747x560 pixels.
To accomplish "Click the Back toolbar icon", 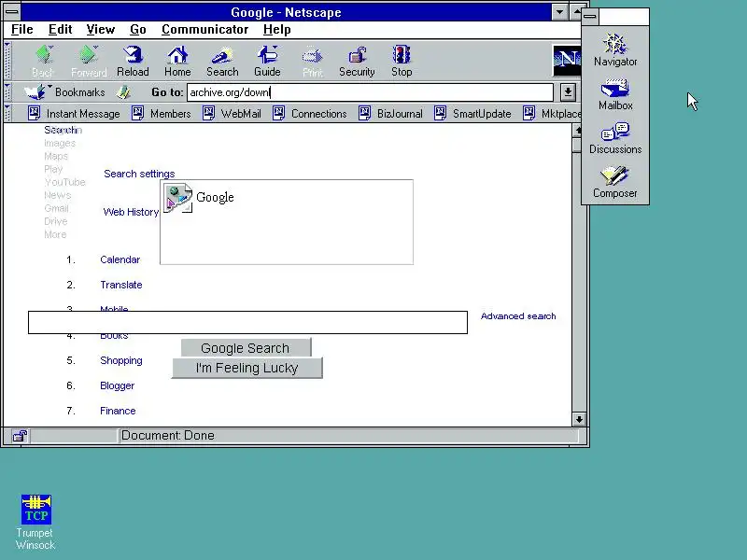I will [x=43, y=61].
